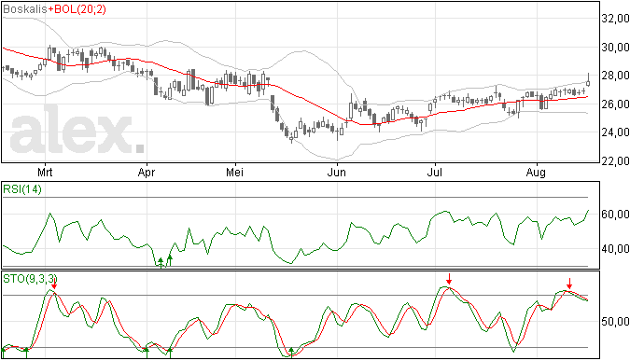Screen dimensions: 644x361
Task: Click the Boskalis chart title label
Action: pyautogui.click(x=24, y=9)
